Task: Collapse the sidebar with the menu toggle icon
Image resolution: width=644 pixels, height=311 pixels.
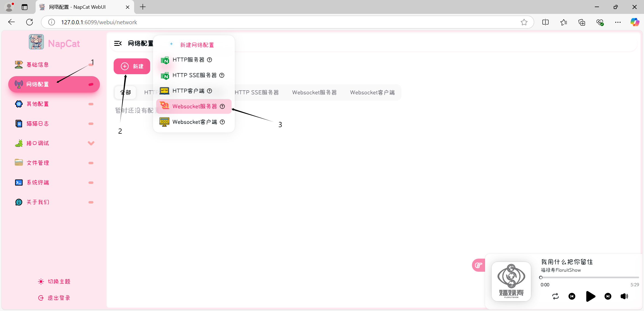Action: tap(118, 43)
